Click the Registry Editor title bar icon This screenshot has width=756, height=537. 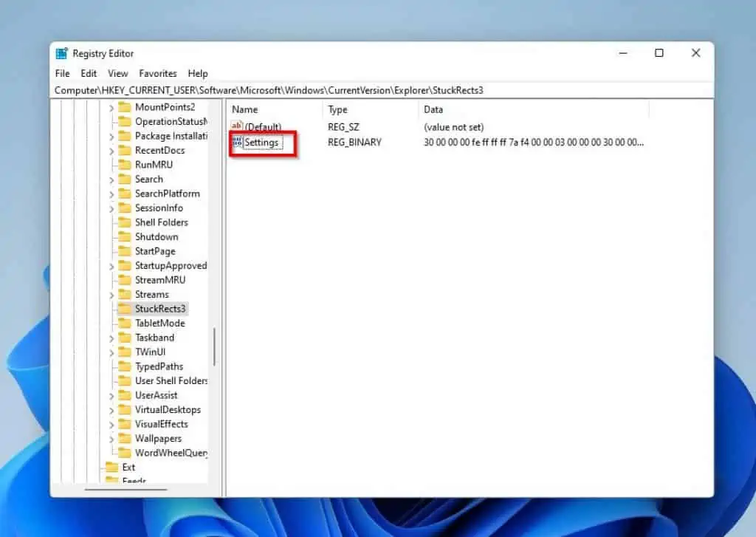[x=61, y=53]
